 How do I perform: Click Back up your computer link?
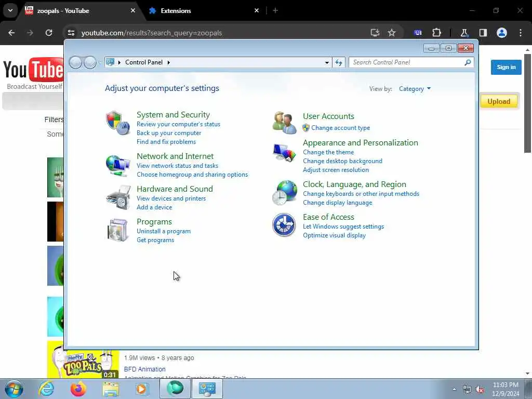[169, 133]
